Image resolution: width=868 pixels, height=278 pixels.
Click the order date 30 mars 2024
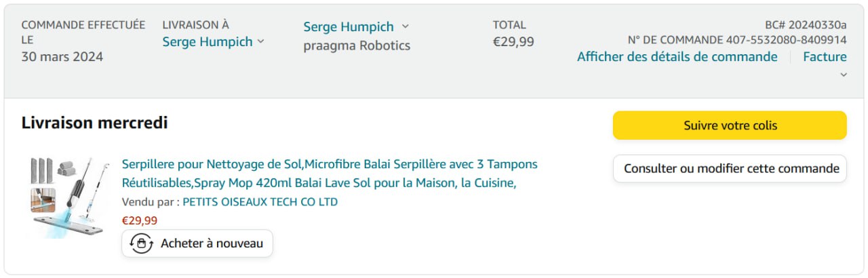[x=62, y=57]
